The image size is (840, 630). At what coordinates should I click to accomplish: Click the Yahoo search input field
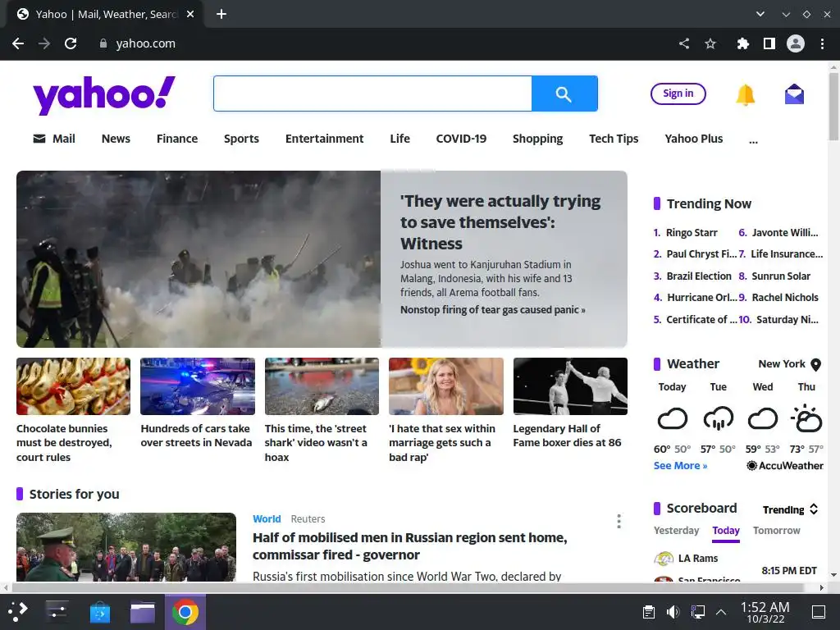click(373, 94)
